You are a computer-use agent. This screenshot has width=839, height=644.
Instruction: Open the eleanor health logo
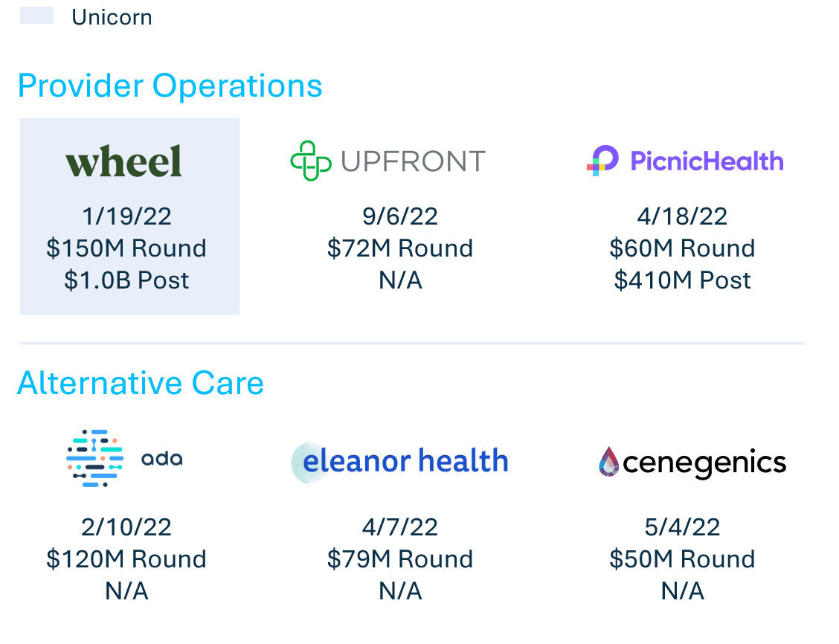point(399,462)
